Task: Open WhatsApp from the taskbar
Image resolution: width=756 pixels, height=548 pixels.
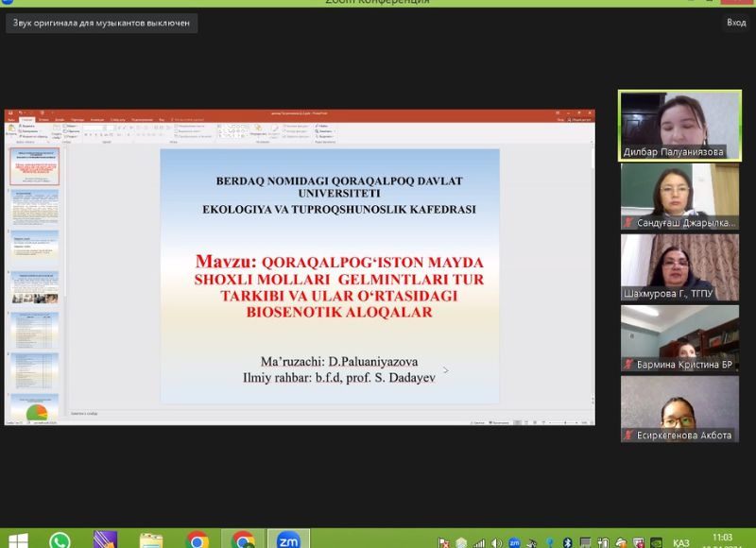Action: 60,540
